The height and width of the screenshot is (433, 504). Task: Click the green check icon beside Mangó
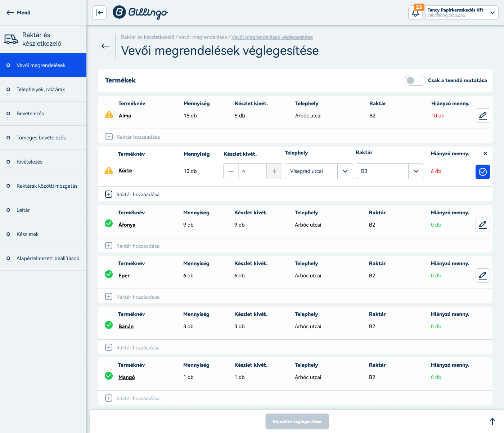tap(109, 376)
